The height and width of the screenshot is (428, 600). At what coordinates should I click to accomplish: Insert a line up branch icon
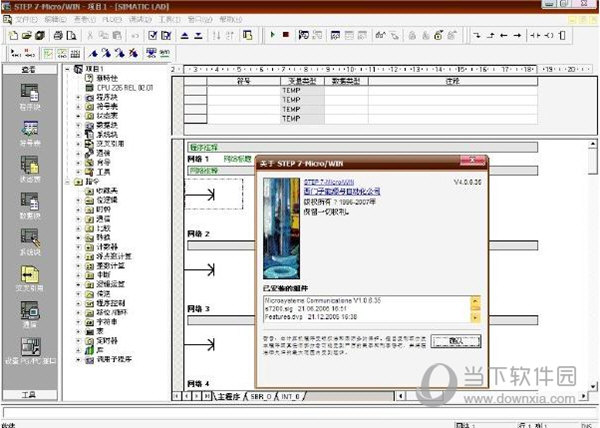tap(491, 36)
